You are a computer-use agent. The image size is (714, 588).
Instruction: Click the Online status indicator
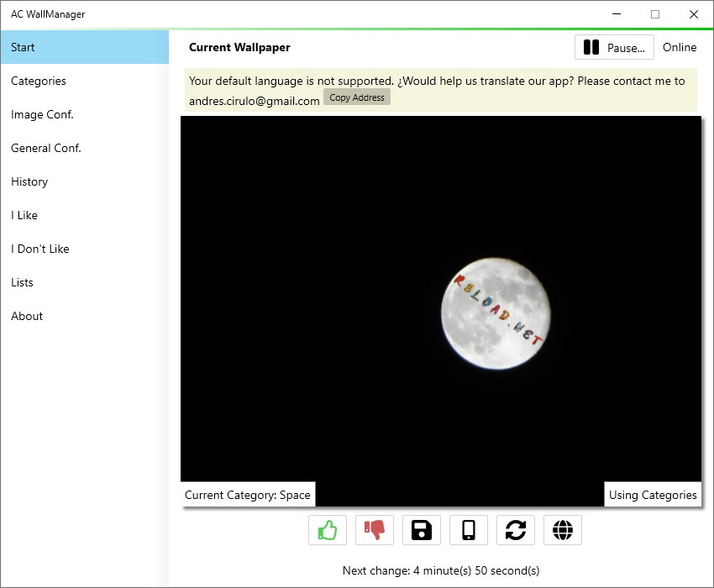680,47
